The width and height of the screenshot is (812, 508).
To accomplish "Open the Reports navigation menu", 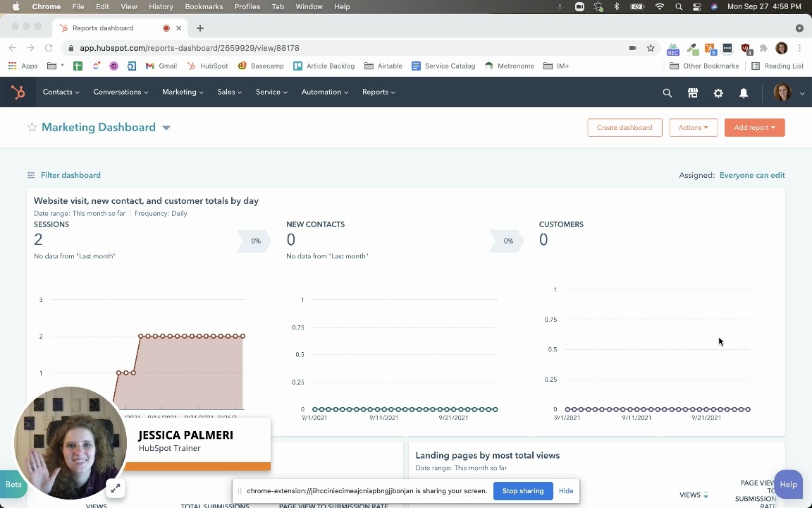I will tap(379, 92).
